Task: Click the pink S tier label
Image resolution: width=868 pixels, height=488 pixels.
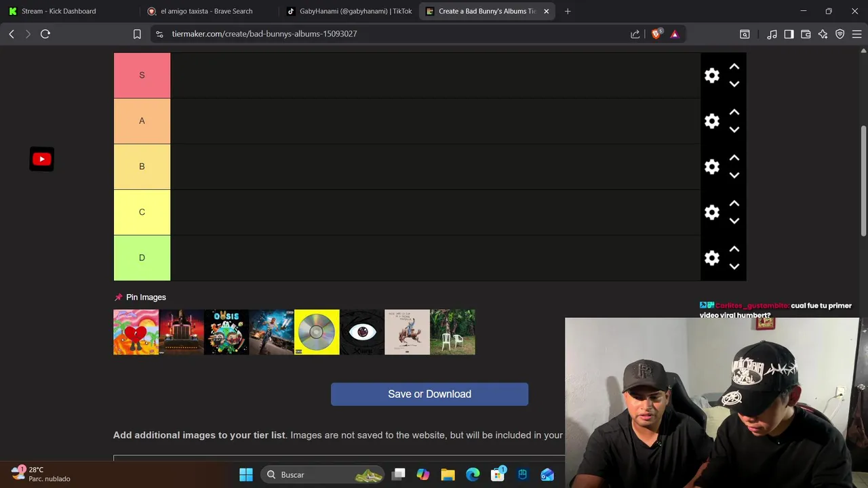Action: coord(142,75)
